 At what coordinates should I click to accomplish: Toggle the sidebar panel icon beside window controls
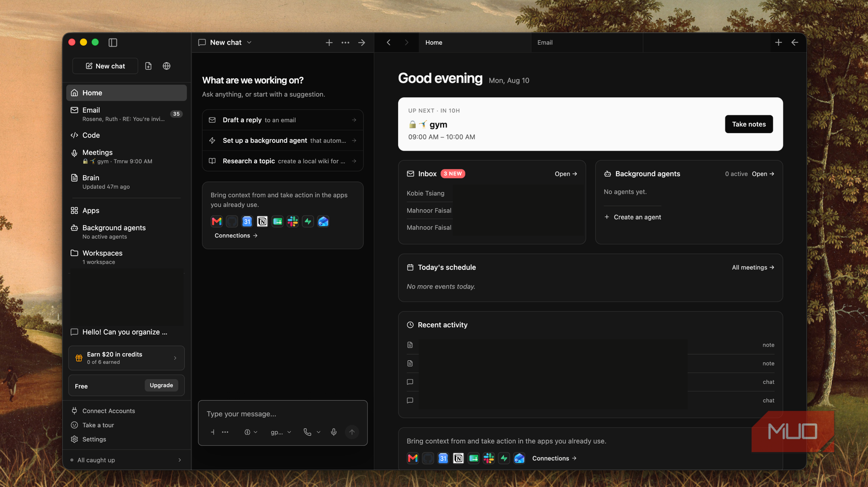click(113, 42)
